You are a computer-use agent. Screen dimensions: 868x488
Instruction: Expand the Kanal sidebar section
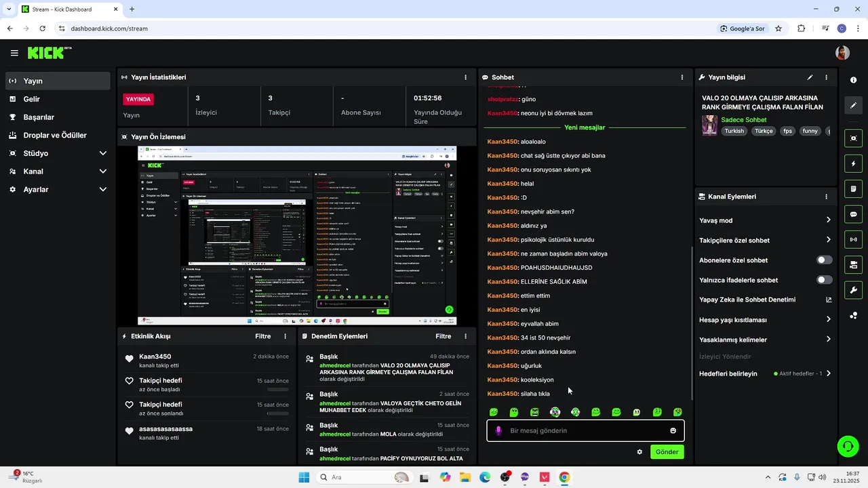58,171
